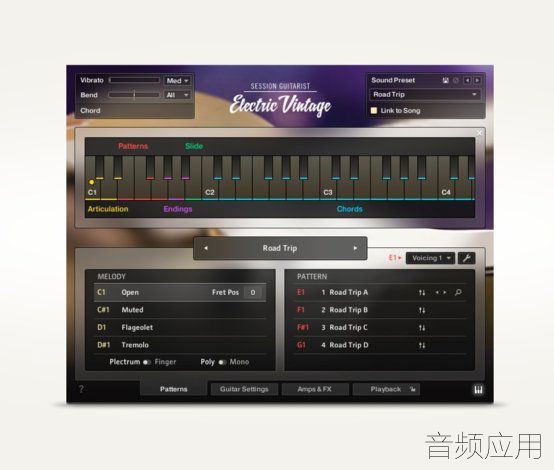Toggle the Poly/Mono switch

pos(222,362)
